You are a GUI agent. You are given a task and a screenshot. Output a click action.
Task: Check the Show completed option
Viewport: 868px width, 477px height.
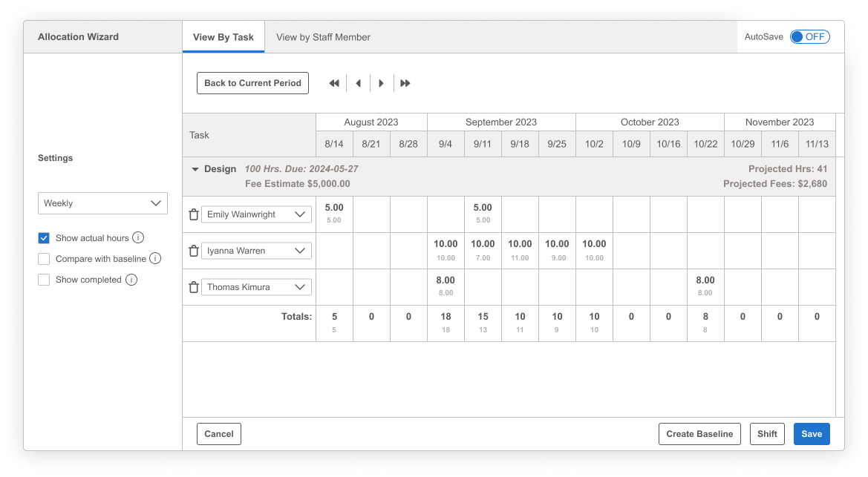pos(44,280)
